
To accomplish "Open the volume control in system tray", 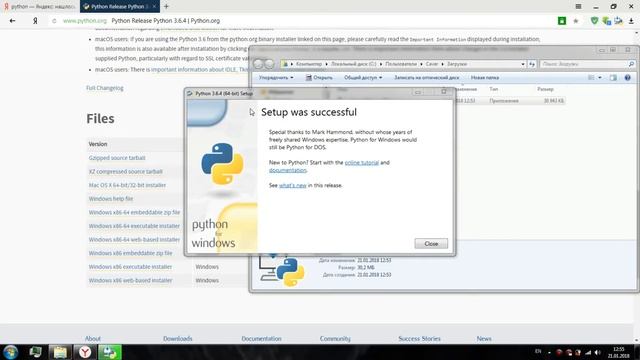I will (598, 352).
